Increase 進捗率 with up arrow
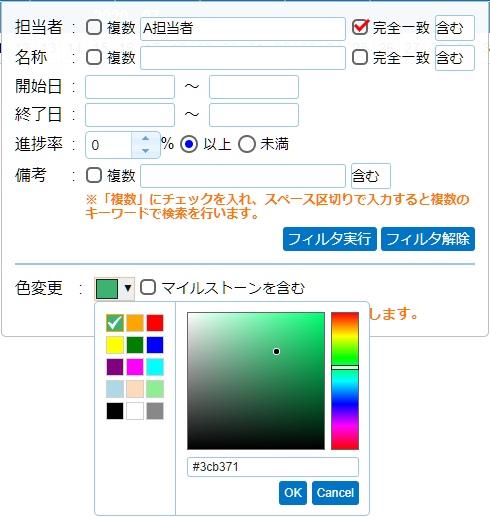This screenshot has height=517, width=490. [x=145, y=139]
